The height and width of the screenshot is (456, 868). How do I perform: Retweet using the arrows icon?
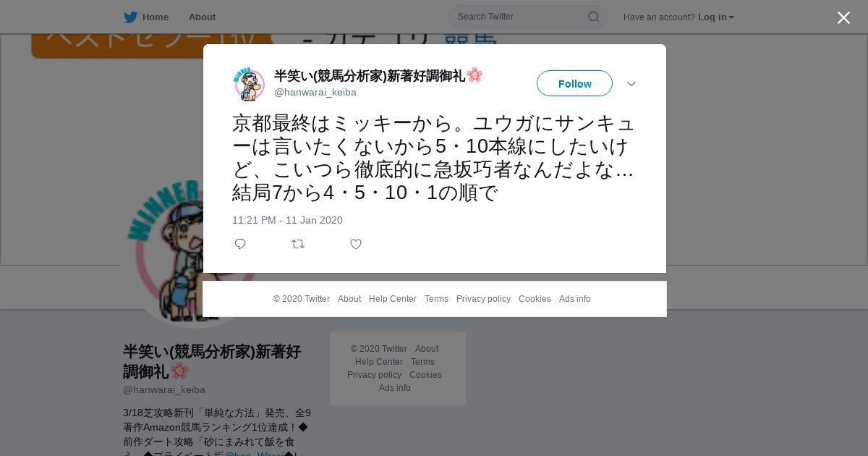(x=298, y=244)
